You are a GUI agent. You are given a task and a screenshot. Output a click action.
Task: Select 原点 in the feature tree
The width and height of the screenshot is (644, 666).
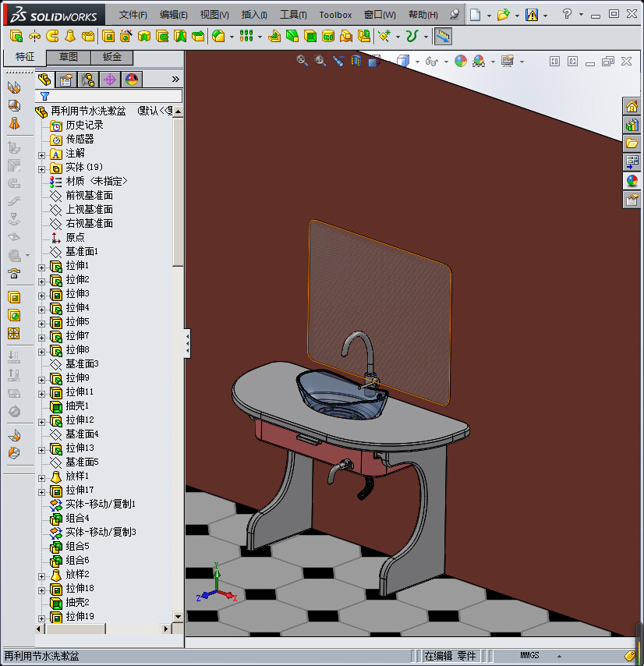pos(75,237)
